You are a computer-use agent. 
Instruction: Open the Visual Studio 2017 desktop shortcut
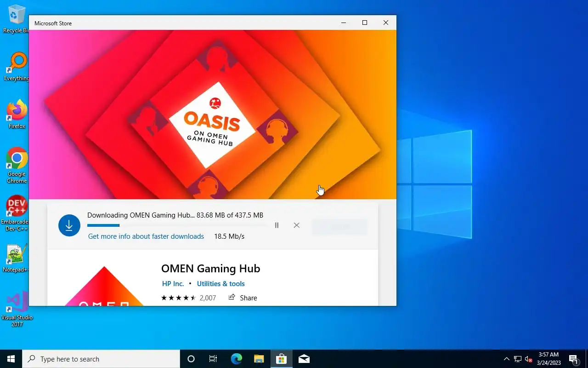click(x=17, y=309)
